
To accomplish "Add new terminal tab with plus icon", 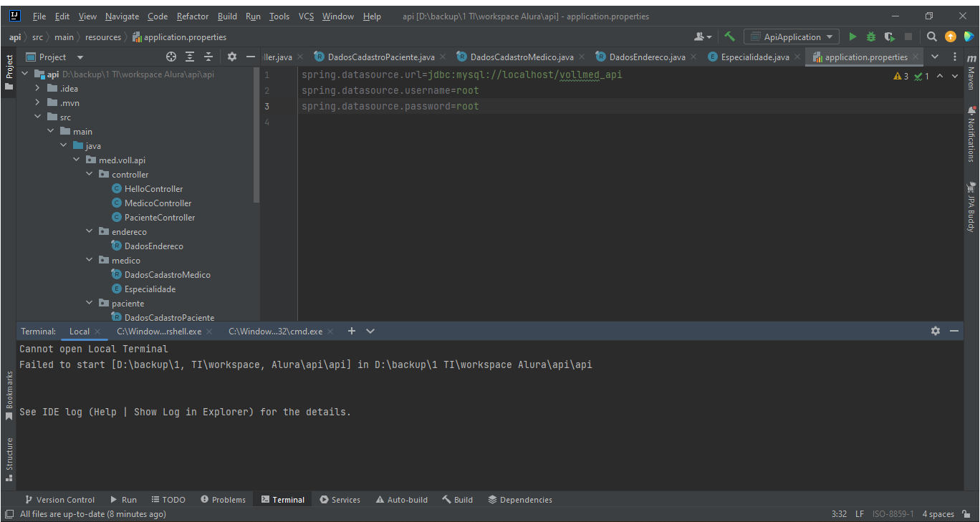I will (x=352, y=331).
